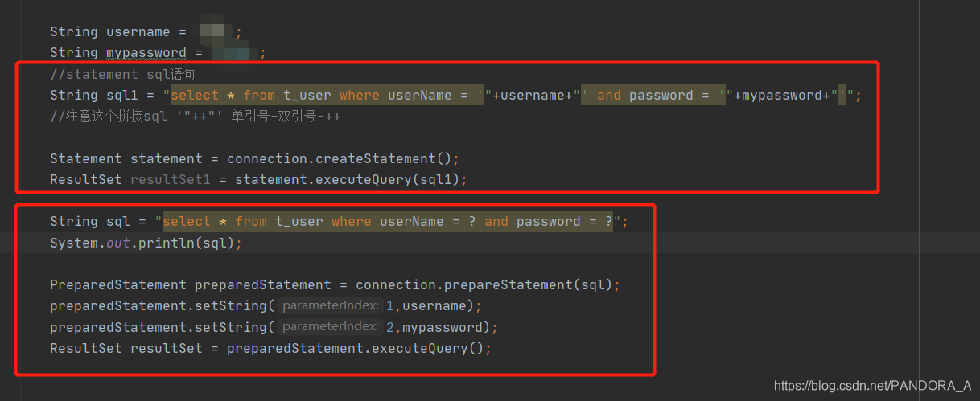980x401 pixels.
Task: Click the '//statement sql语句' comment
Action: [122, 75]
